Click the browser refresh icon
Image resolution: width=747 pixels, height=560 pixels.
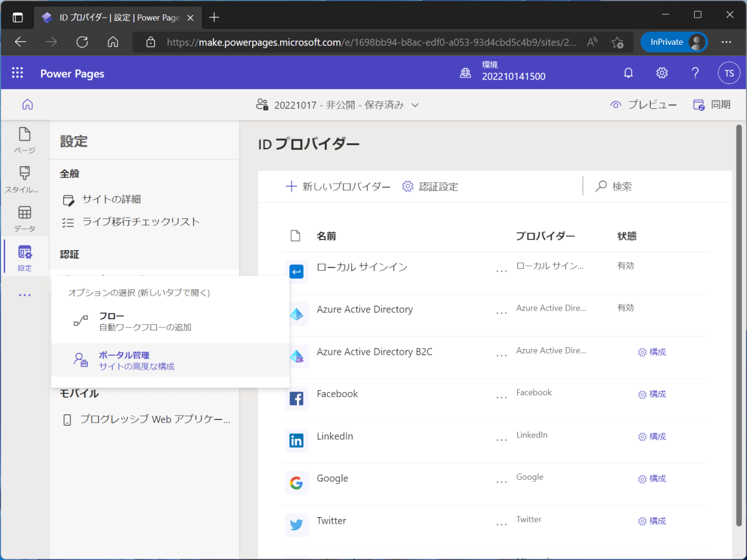tap(82, 42)
